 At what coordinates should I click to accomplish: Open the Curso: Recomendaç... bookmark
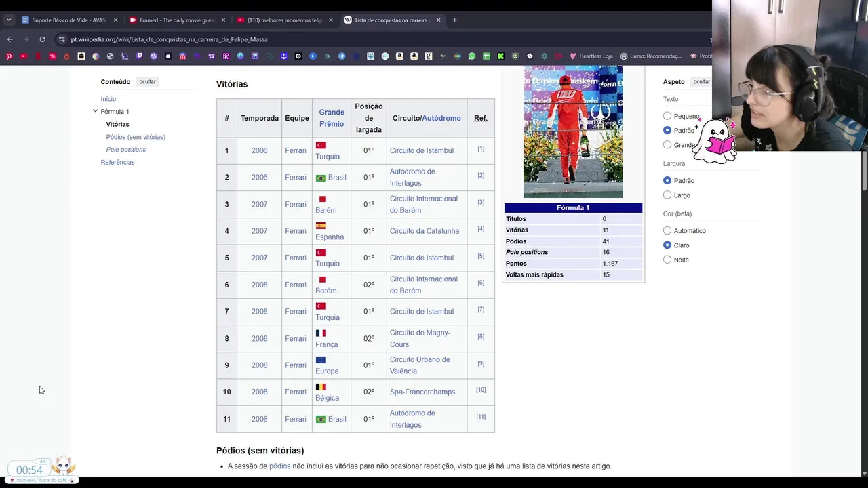click(650, 56)
